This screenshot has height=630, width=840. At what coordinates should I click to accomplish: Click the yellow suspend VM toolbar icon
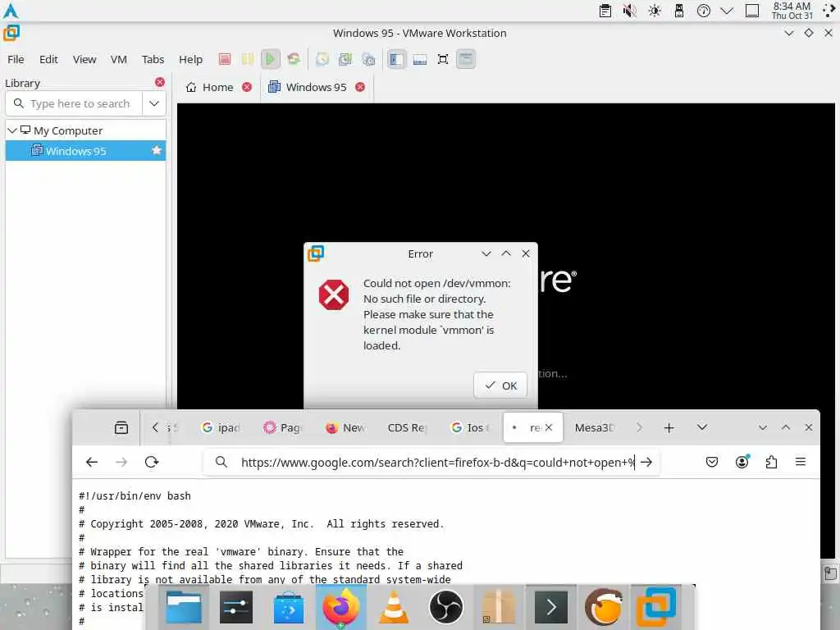247,59
